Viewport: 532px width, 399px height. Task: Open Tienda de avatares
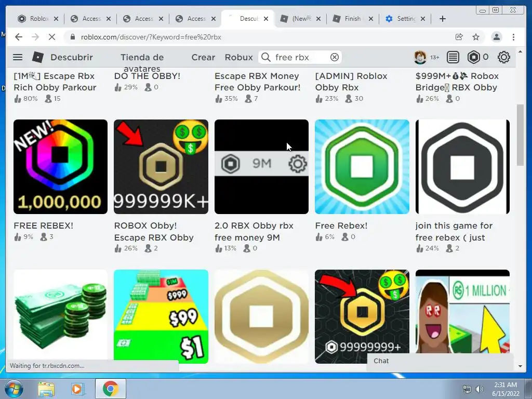(142, 63)
